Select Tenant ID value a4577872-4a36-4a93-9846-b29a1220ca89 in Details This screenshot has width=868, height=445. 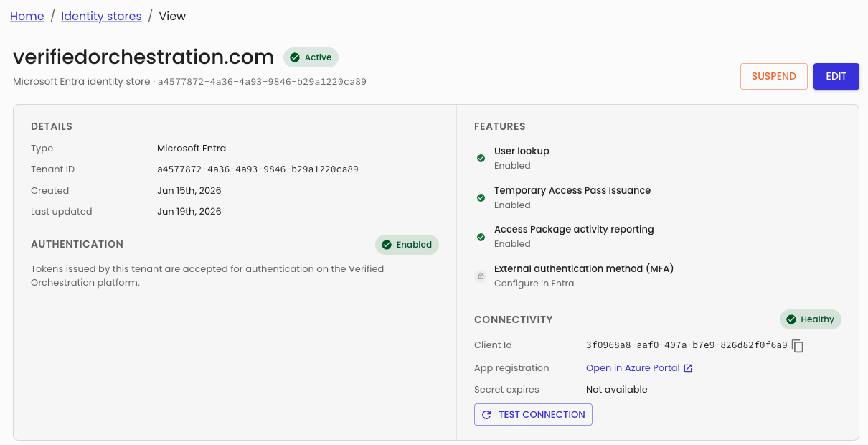(x=258, y=169)
